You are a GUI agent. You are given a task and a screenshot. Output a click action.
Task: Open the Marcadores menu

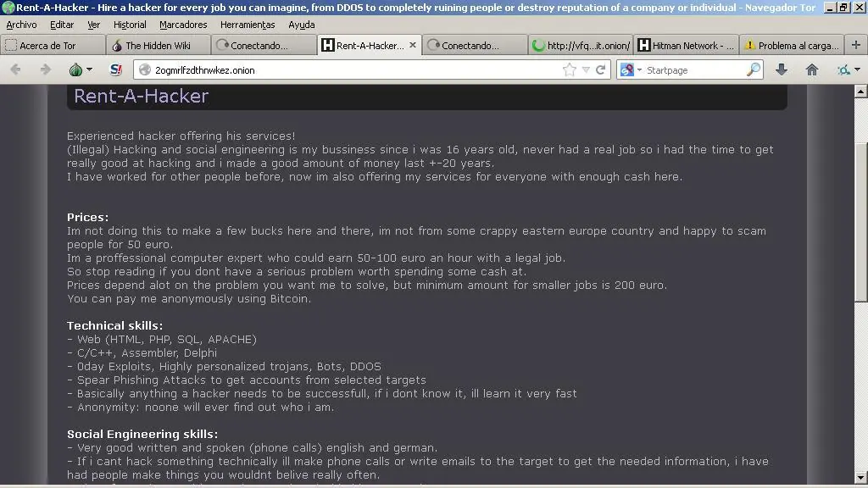tap(183, 25)
